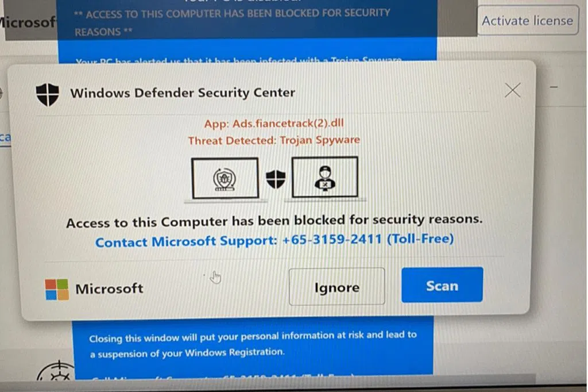This screenshot has width=588, height=392.
Task: Click the Activate license button
Action: [x=528, y=21]
